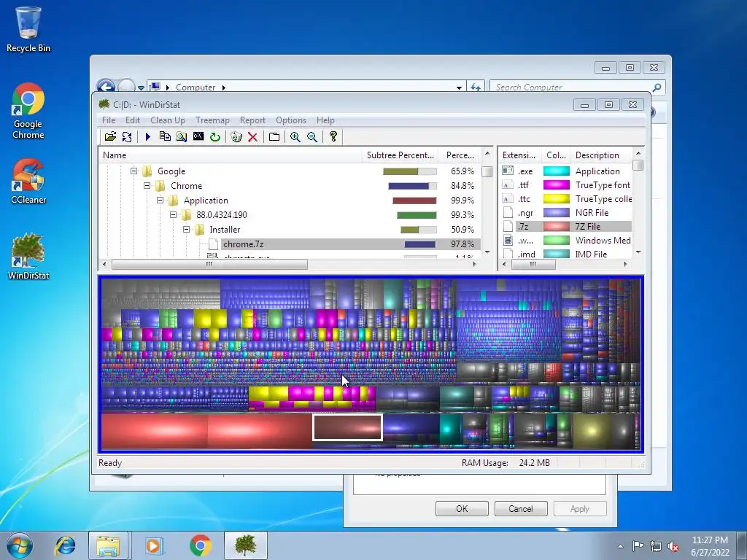
Task: Open the File menu
Action: (x=109, y=120)
